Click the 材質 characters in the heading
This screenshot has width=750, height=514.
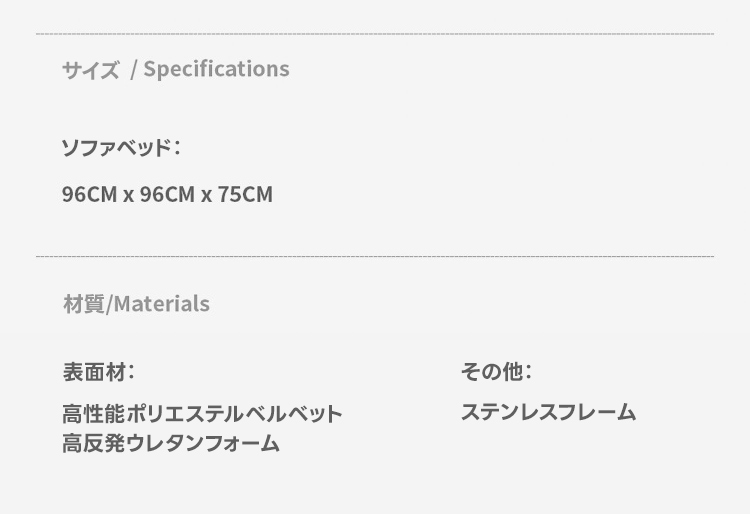click(83, 304)
